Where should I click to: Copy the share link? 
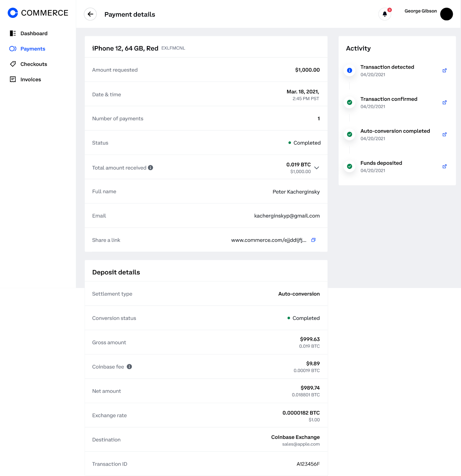[x=313, y=240]
